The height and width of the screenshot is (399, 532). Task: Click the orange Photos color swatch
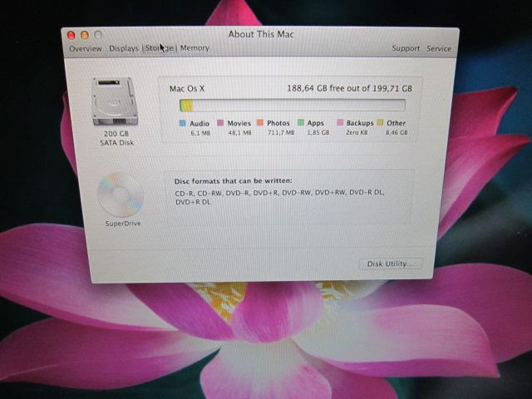pyautogui.click(x=260, y=122)
